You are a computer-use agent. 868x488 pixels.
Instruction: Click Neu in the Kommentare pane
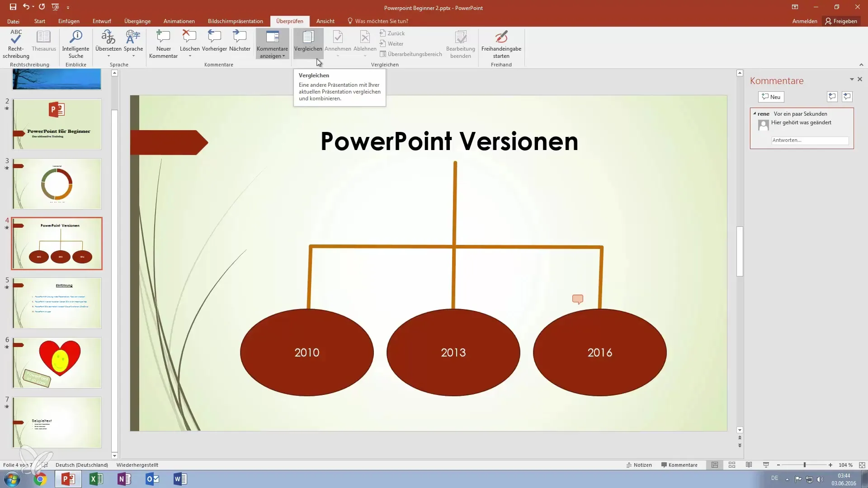point(771,97)
